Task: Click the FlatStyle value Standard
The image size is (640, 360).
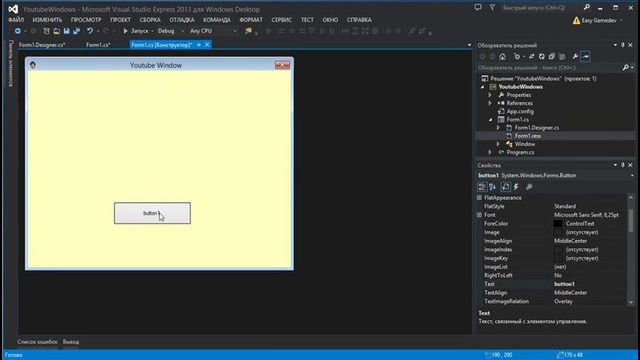Action: coord(565,206)
